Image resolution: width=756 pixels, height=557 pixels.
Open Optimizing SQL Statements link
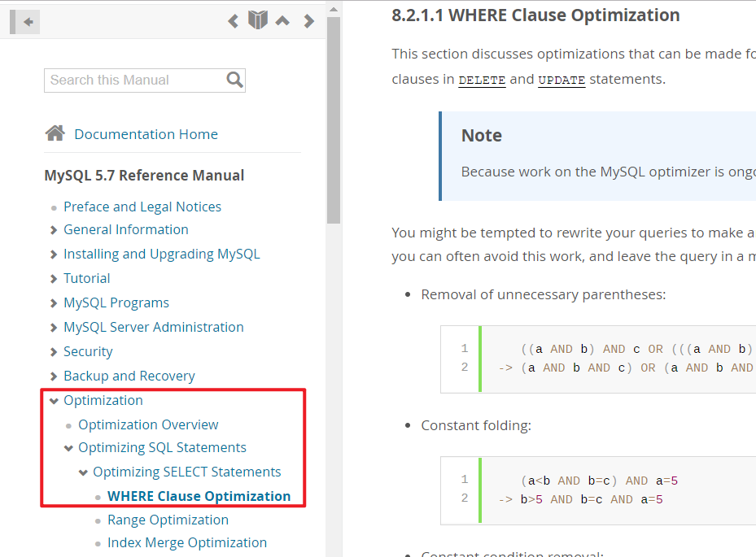pyautogui.click(x=162, y=447)
